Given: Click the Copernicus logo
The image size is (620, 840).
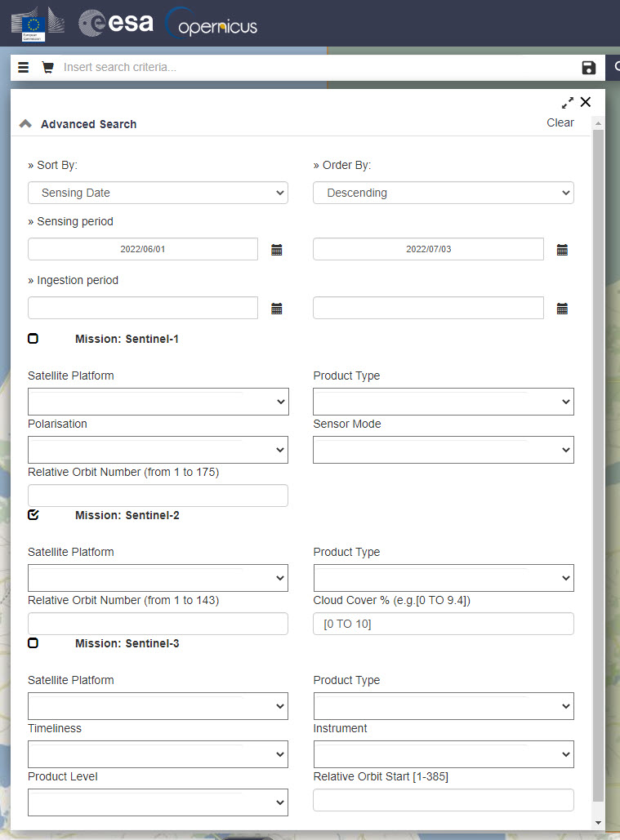Looking at the screenshot, I should 212,24.
